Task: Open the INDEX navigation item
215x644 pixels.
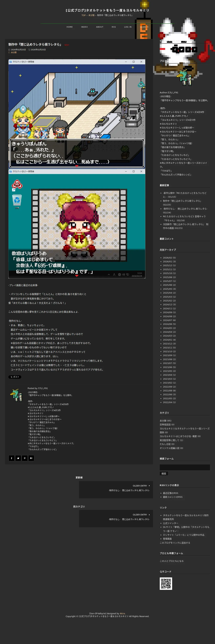Action: [x=84, y=27]
